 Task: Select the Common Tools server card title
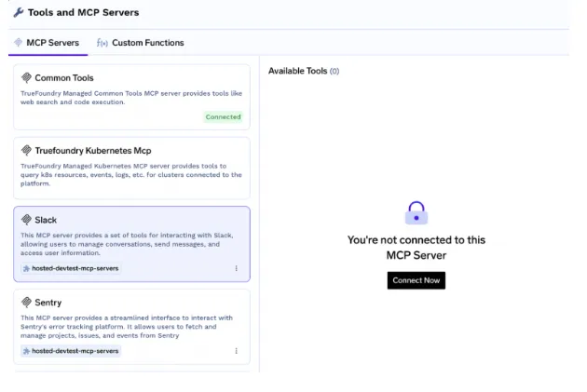click(64, 78)
